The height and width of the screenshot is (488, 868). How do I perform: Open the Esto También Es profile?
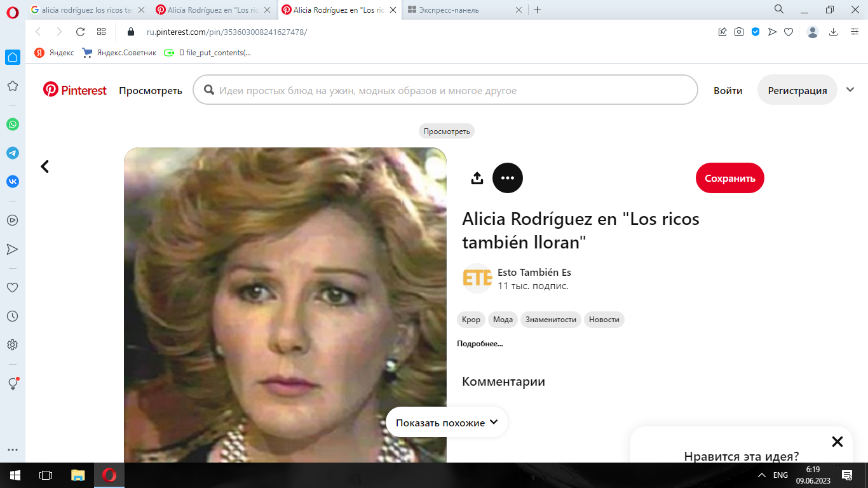(x=534, y=273)
